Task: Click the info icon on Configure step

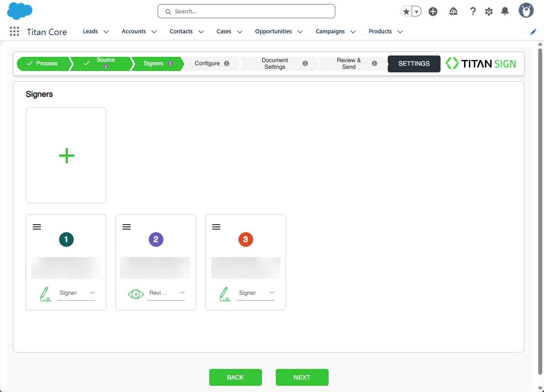Action: pyautogui.click(x=226, y=63)
